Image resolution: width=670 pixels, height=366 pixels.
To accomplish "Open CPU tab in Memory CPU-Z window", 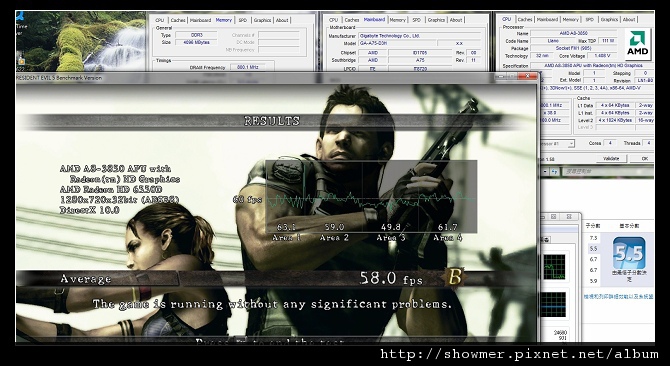I will pyautogui.click(x=159, y=20).
